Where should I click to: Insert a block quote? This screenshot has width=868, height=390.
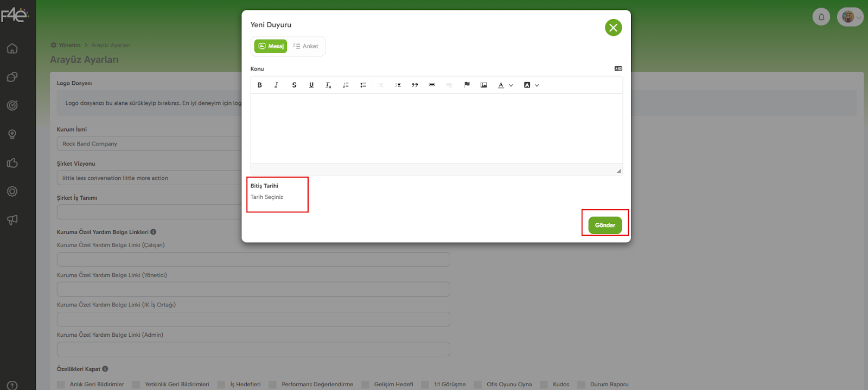[414, 85]
